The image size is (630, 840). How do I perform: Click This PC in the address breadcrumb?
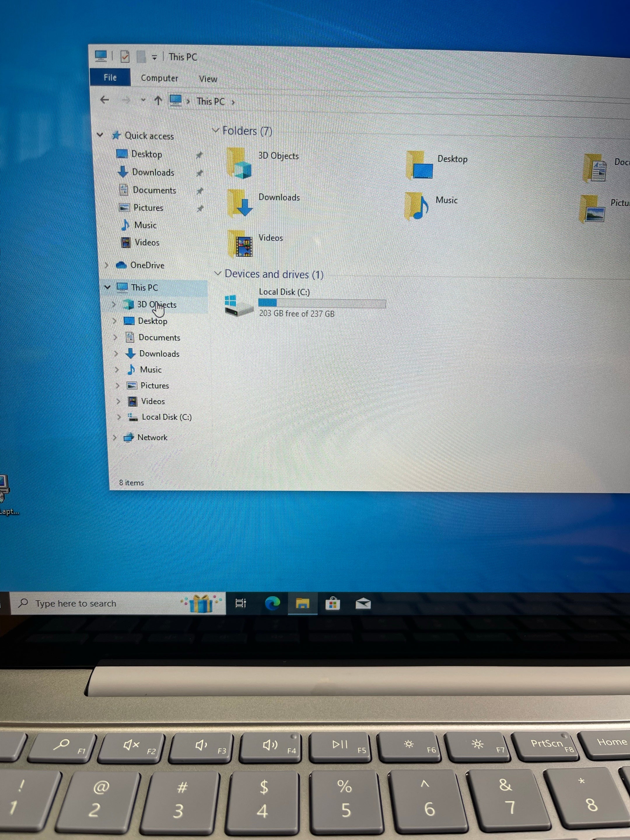click(210, 101)
